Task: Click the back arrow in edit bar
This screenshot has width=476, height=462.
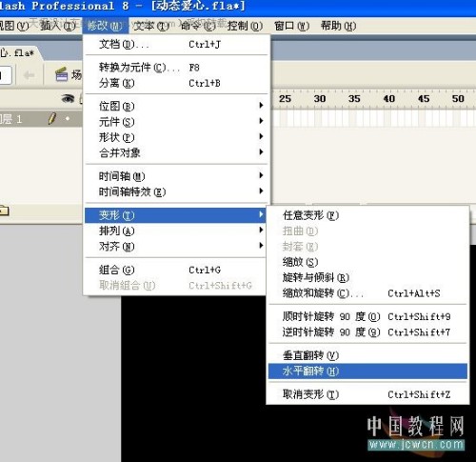Action: pos(30,75)
